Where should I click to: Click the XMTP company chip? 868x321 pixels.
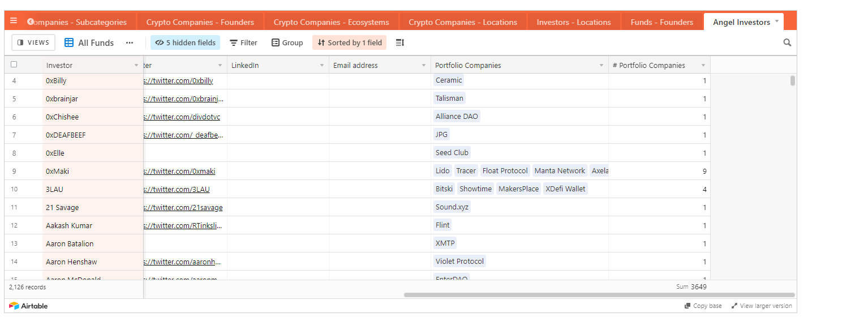click(x=445, y=243)
